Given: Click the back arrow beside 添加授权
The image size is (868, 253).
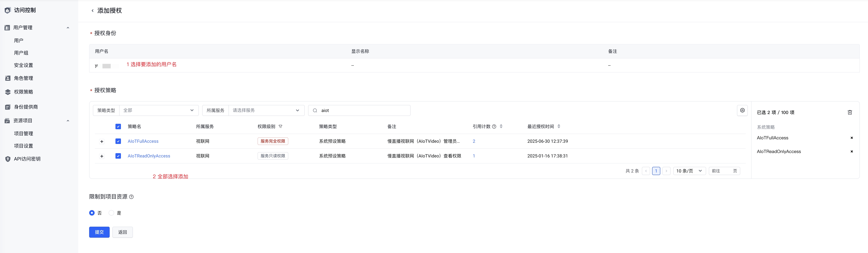Looking at the screenshot, I should (x=93, y=11).
